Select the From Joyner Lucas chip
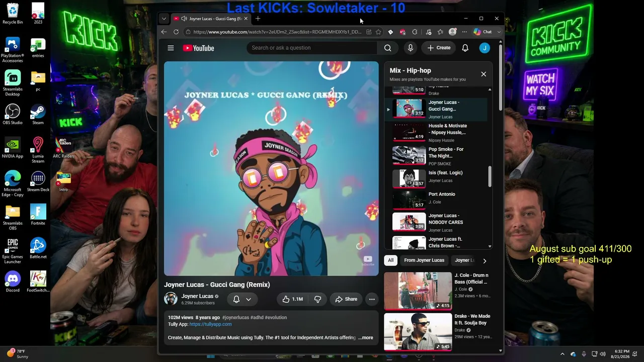644x362 pixels. pyautogui.click(x=424, y=260)
